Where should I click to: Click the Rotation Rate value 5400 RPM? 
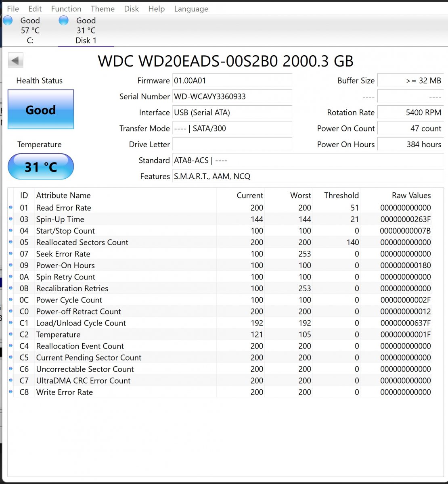pos(410,113)
